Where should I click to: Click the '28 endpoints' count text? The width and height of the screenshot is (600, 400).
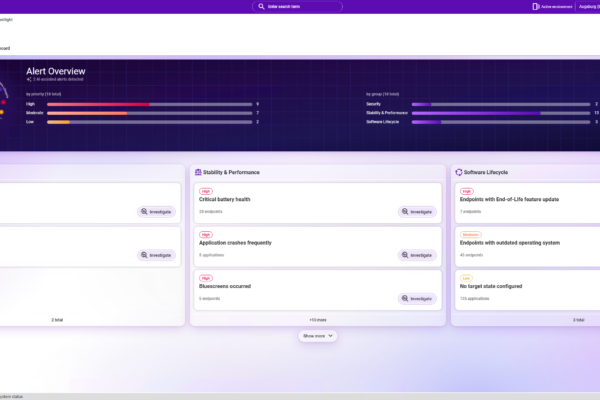(210, 212)
